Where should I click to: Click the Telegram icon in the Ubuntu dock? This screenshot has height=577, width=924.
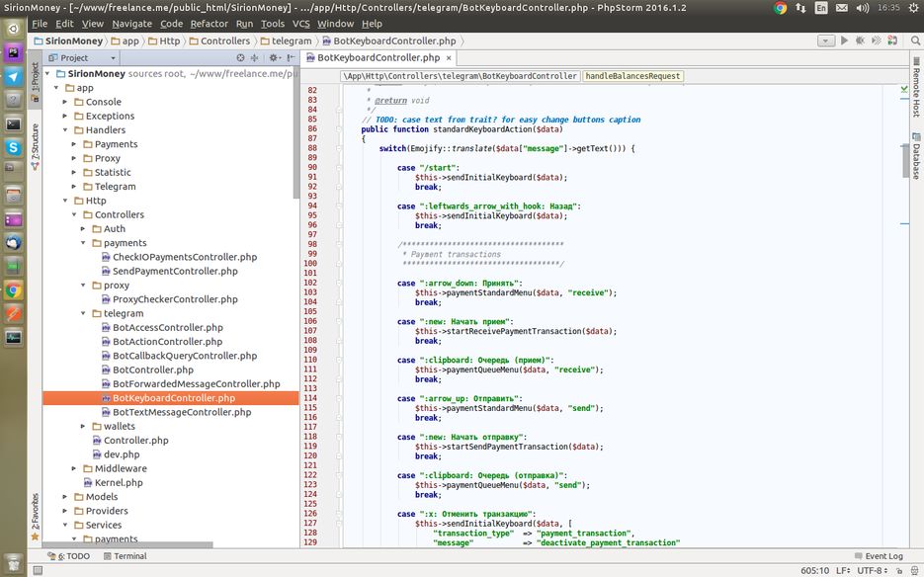click(14, 76)
